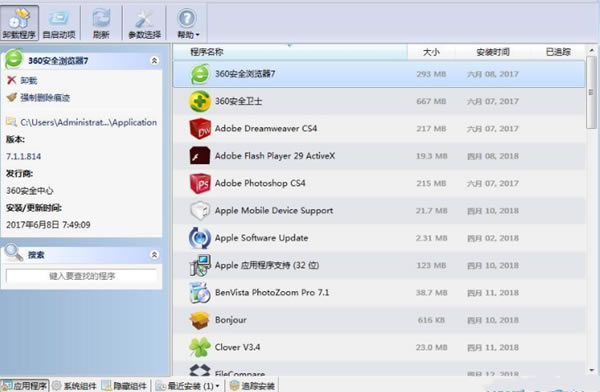The image size is (600, 392).
Task: Select the Clover V3.4 clover icon
Action: 200,347
